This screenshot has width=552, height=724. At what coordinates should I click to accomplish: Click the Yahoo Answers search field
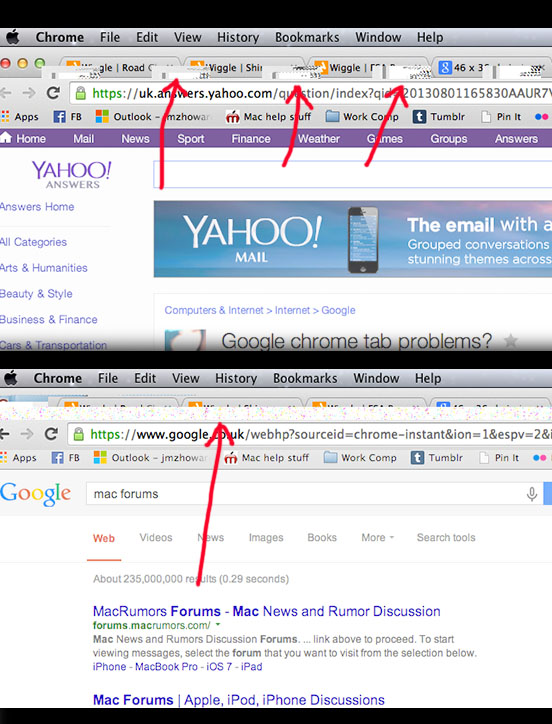click(x=352, y=175)
